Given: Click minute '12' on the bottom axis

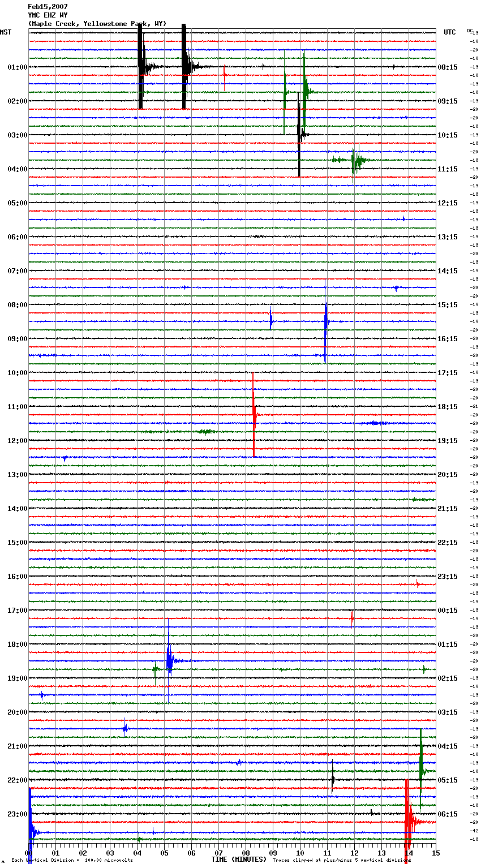Looking at the screenshot, I should click(354, 853).
